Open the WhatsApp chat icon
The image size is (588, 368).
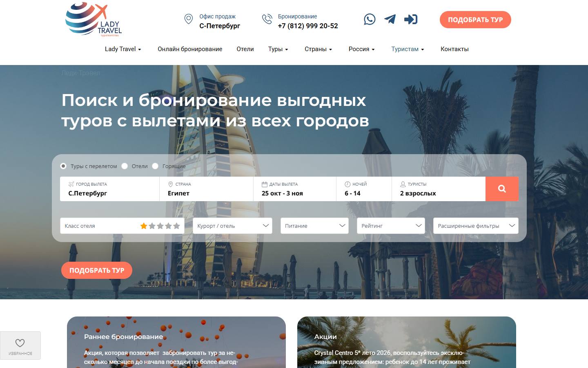tap(370, 19)
